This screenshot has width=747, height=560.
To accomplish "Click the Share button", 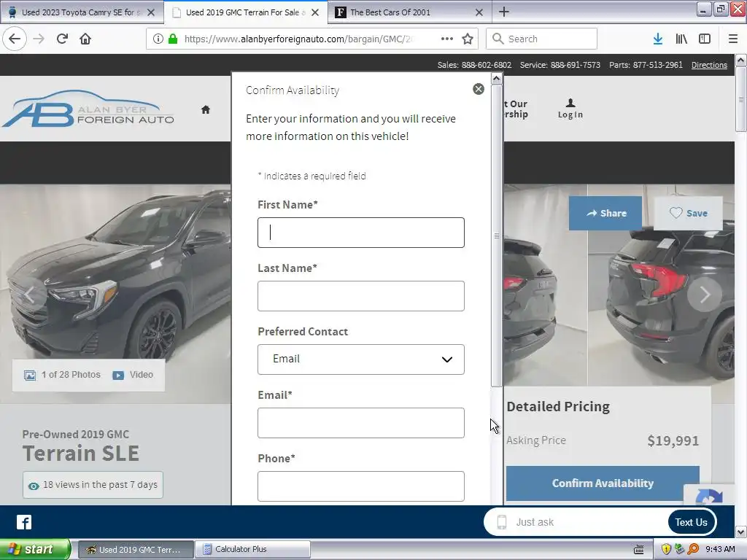I will [605, 214].
